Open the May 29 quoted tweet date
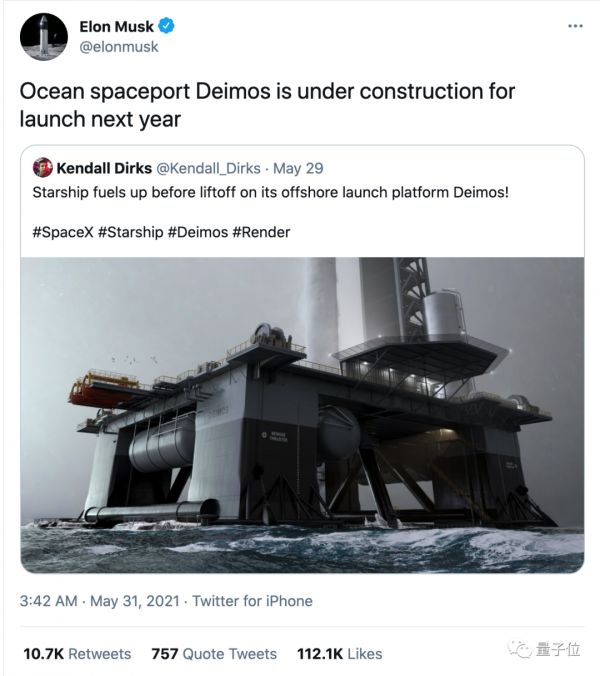Screen dimensions: 600x676 (x=299, y=168)
